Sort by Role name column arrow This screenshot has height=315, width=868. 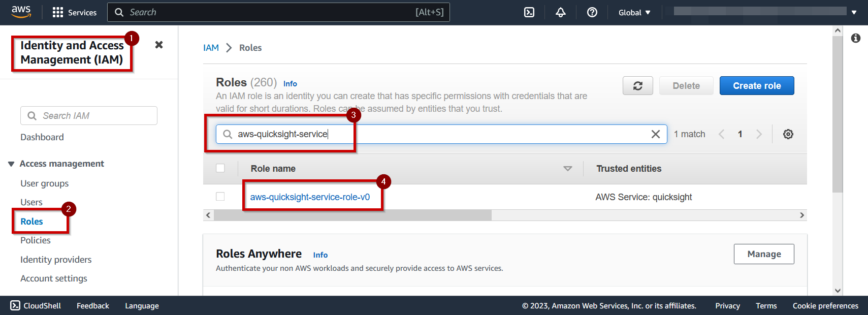(568, 169)
